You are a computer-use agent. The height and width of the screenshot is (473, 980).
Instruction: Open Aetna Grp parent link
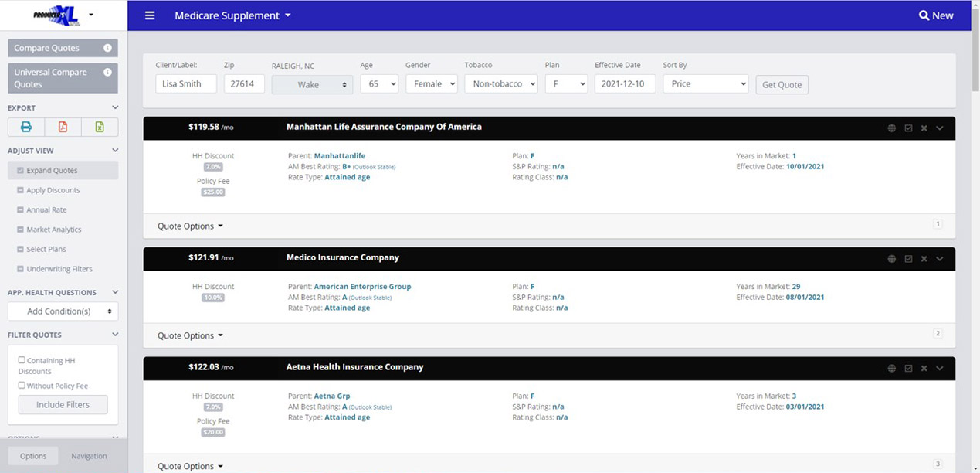pyautogui.click(x=332, y=396)
